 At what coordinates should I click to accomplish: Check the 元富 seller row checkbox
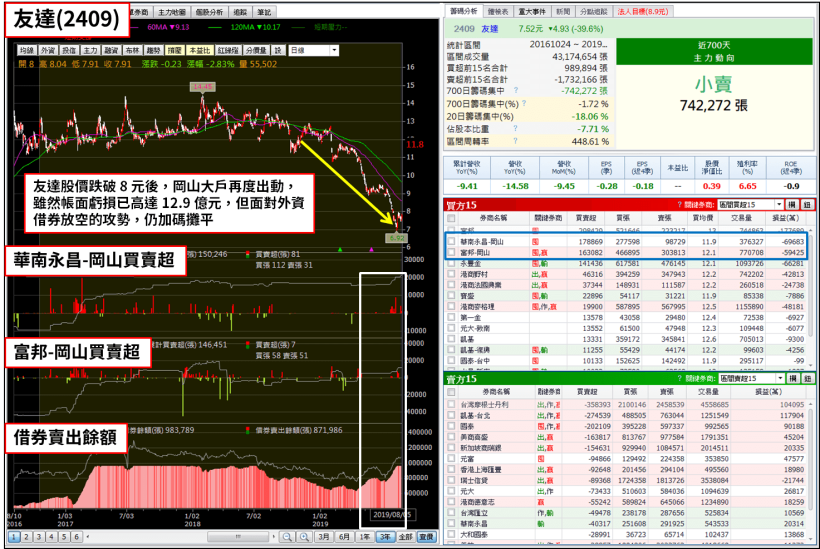[451, 459]
